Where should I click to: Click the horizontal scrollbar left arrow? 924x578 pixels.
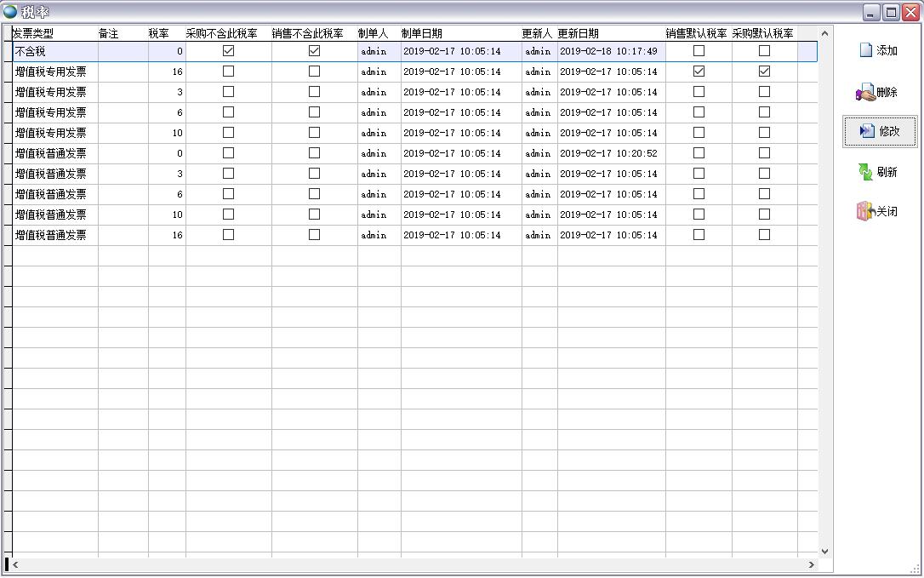[x=15, y=564]
